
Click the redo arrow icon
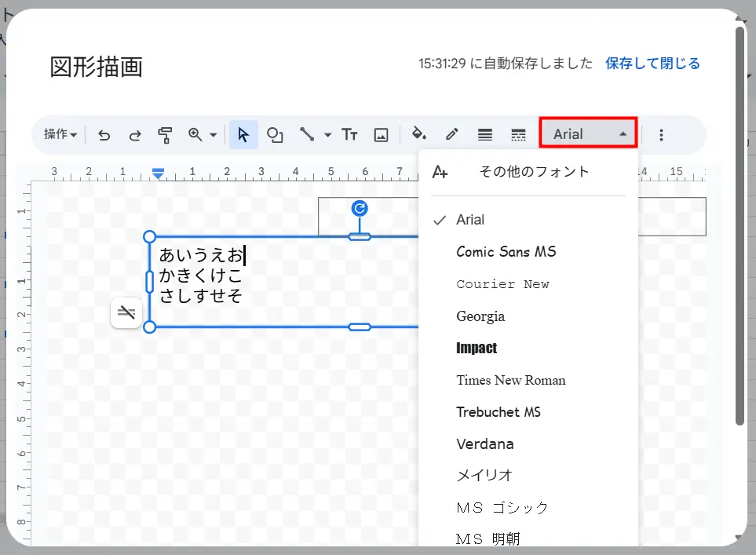coord(134,135)
